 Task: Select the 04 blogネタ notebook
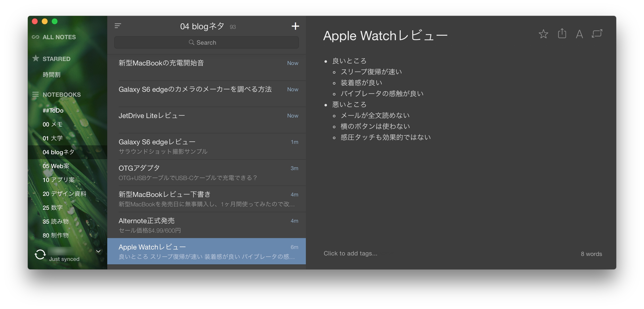(67, 152)
